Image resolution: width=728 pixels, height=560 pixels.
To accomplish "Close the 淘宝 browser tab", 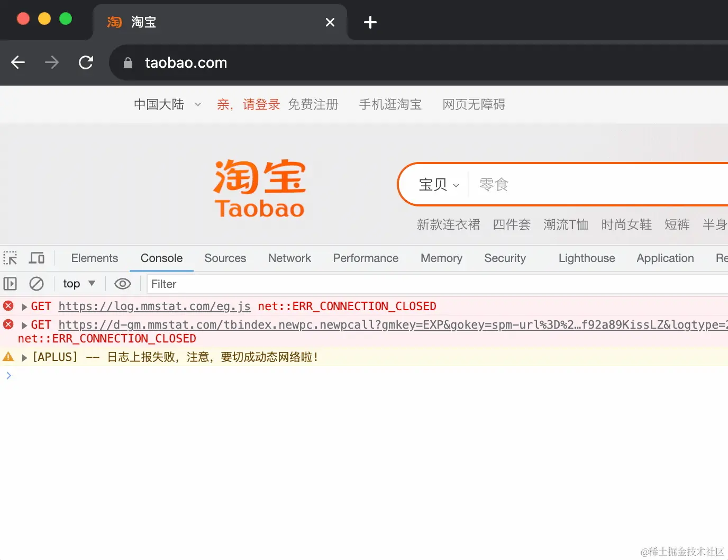I will click(330, 22).
